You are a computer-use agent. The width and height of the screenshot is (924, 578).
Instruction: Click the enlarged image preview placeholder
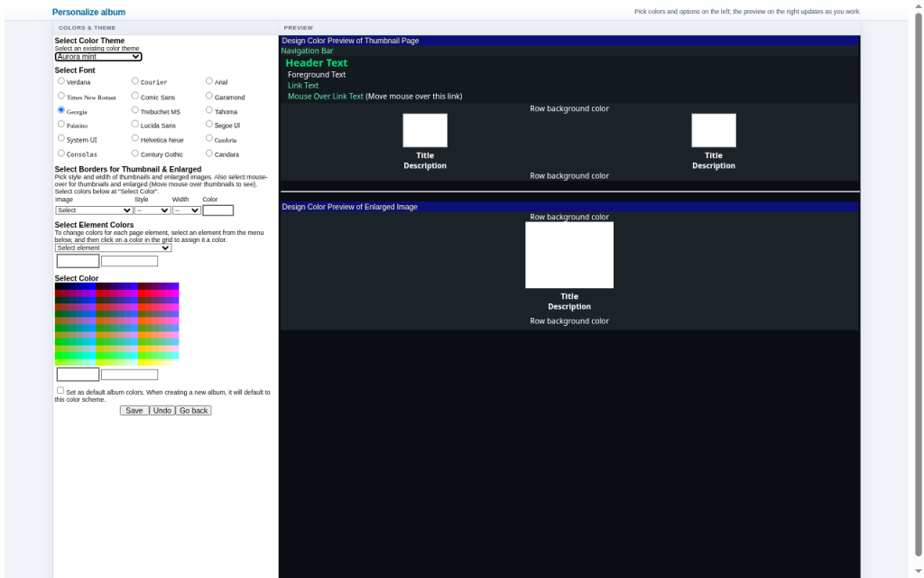569,255
